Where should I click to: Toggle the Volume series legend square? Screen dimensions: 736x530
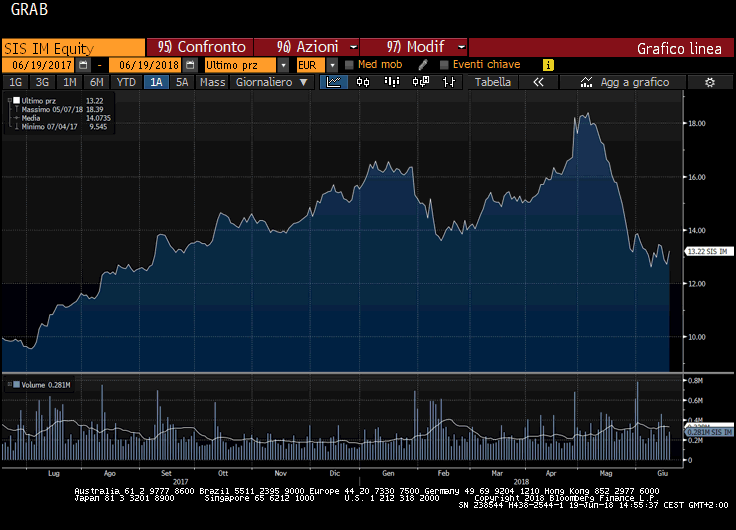(x=16, y=384)
